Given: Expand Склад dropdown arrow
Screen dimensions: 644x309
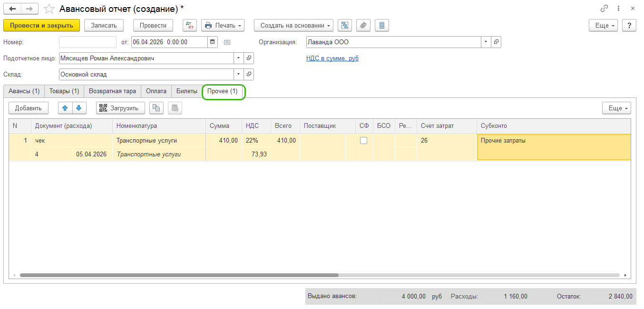Looking at the screenshot, I should pos(239,74).
